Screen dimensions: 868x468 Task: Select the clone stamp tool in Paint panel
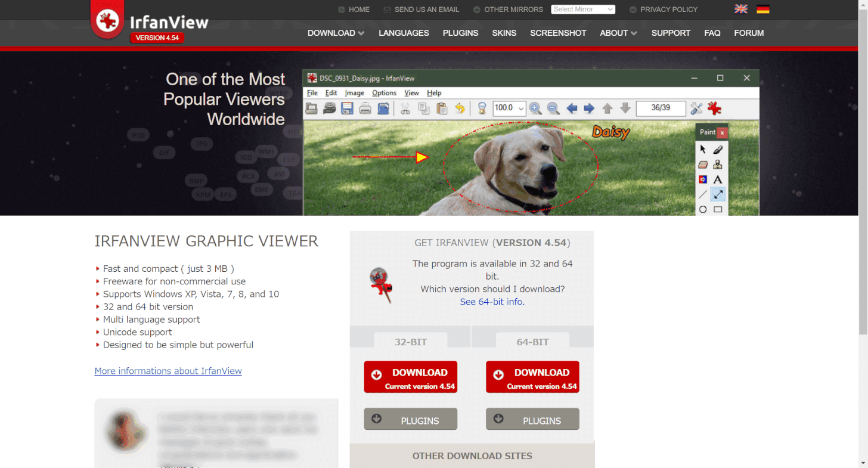pyautogui.click(x=718, y=165)
